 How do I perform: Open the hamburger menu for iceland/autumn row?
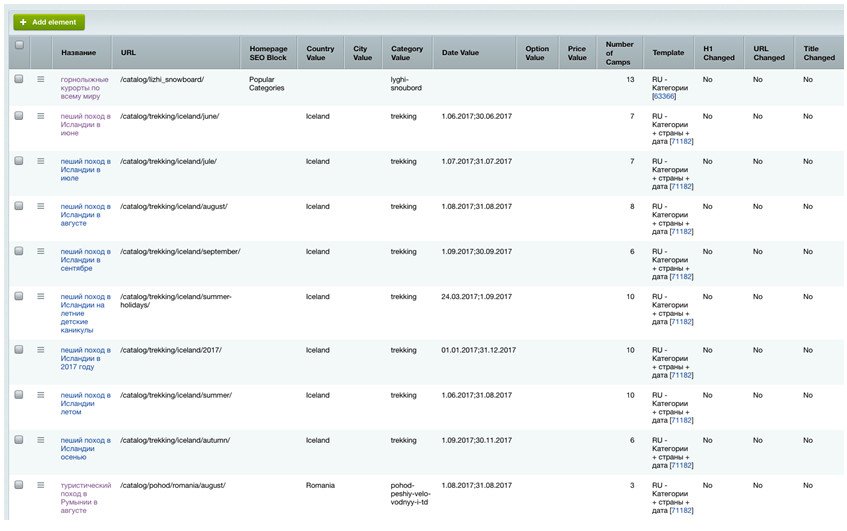tap(41, 440)
